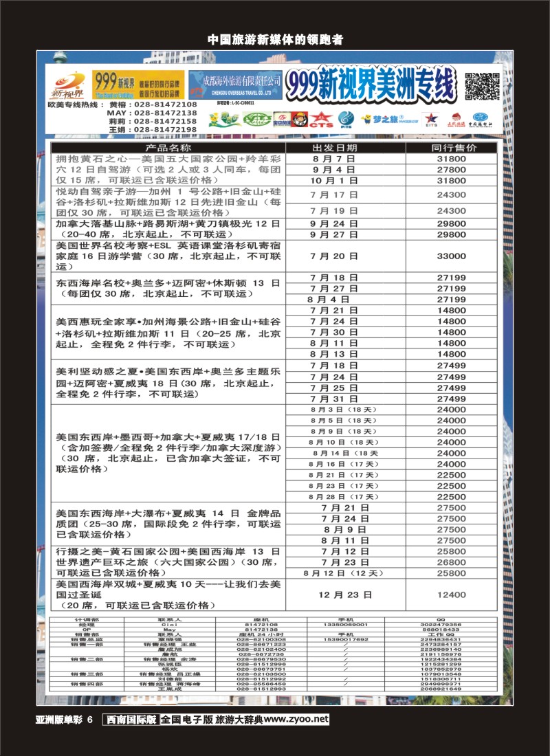Image resolution: width=550 pixels, height=756 pixels.
Task: Click the 12月23日 departure date
Action: pos(345,595)
